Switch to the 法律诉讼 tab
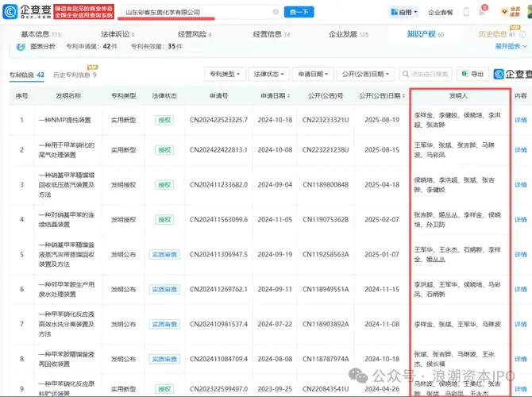The height and width of the screenshot is (397, 532). [x=118, y=34]
